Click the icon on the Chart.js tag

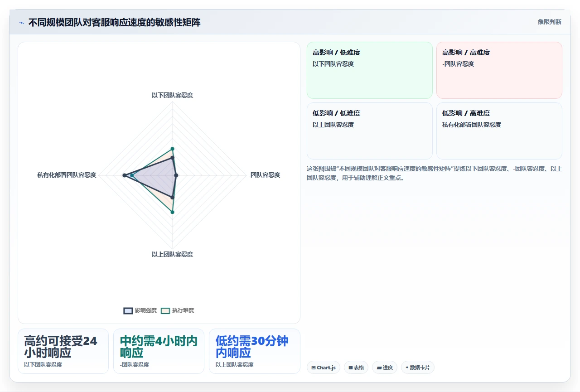click(314, 368)
